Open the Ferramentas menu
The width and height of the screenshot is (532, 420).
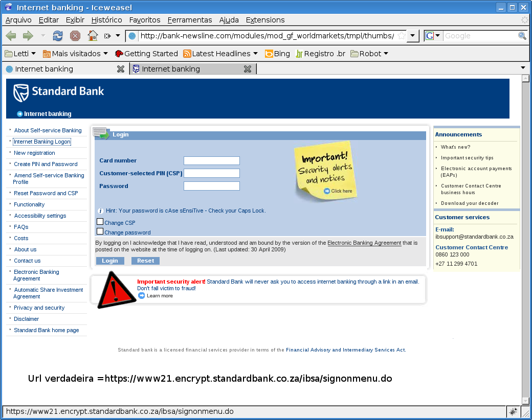pos(190,20)
